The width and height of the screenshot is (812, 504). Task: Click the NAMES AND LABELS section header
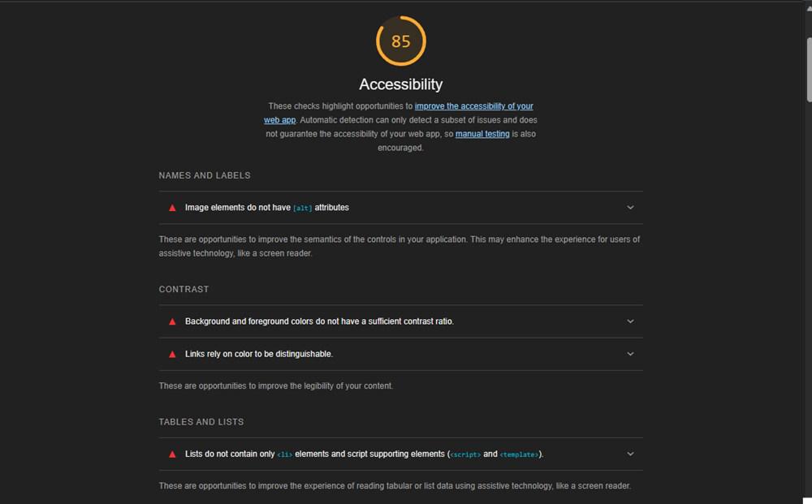tap(205, 175)
